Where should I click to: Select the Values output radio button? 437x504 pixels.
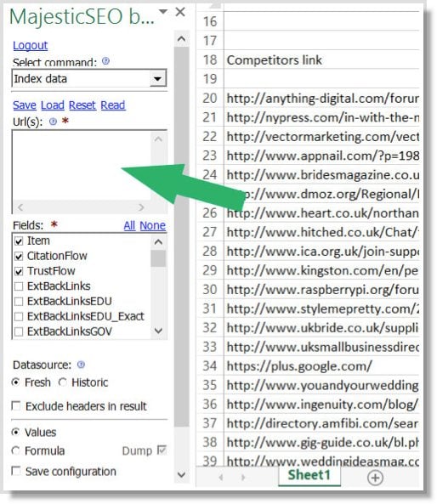[15, 433]
